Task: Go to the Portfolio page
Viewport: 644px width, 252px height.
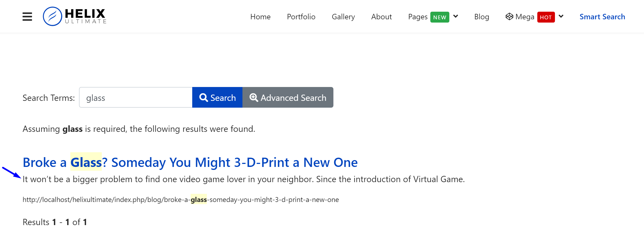Action: point(301,17)
